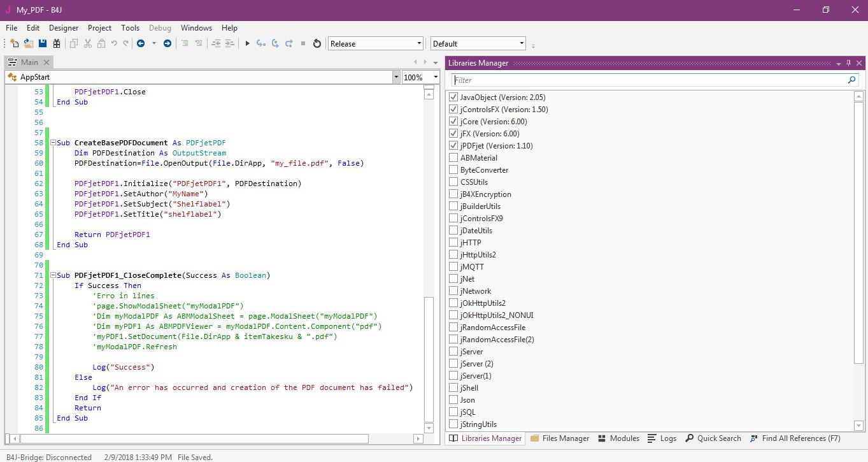The height and width of the screenshot is (462, 868).
Task: Run the program with the play icon
Action: 248,43
